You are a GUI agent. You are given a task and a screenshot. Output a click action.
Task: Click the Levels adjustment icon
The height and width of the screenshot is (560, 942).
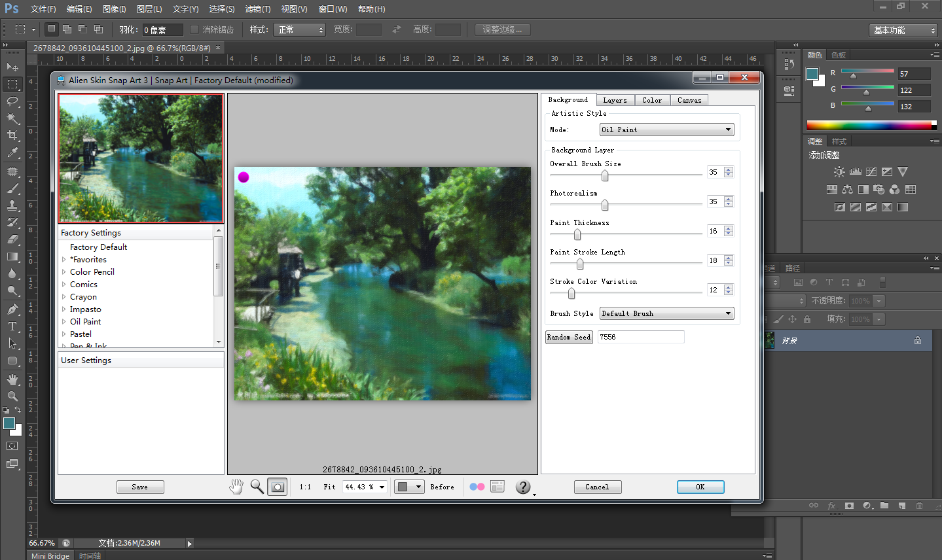[855, 171]
